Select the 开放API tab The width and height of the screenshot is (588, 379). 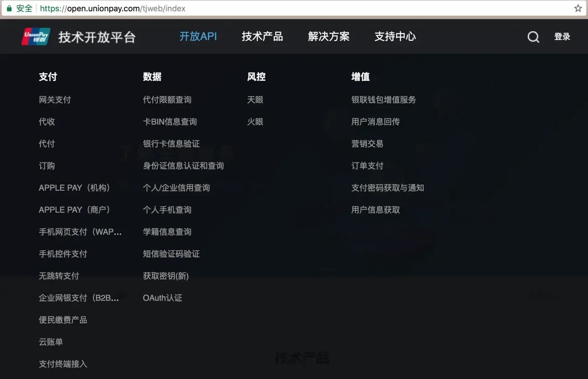pos(198,37)
